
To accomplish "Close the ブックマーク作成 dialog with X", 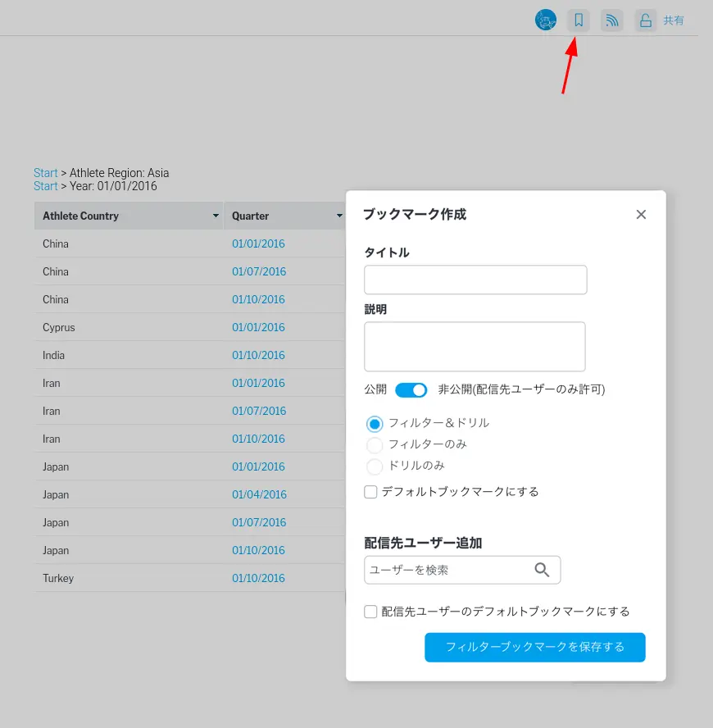I will click(x=641, y=215).
